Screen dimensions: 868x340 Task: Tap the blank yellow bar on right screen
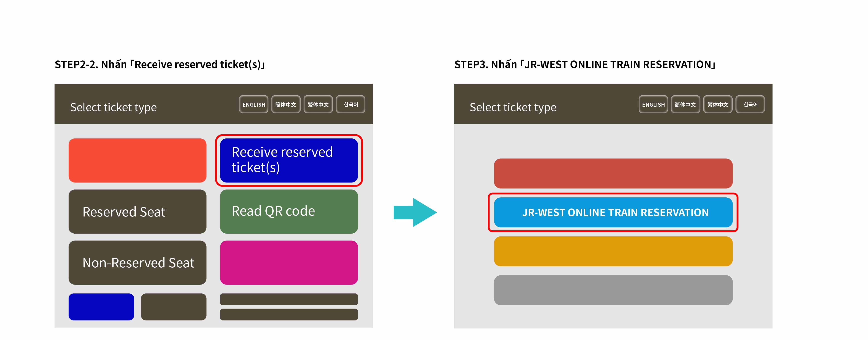(x=613, y=251)
